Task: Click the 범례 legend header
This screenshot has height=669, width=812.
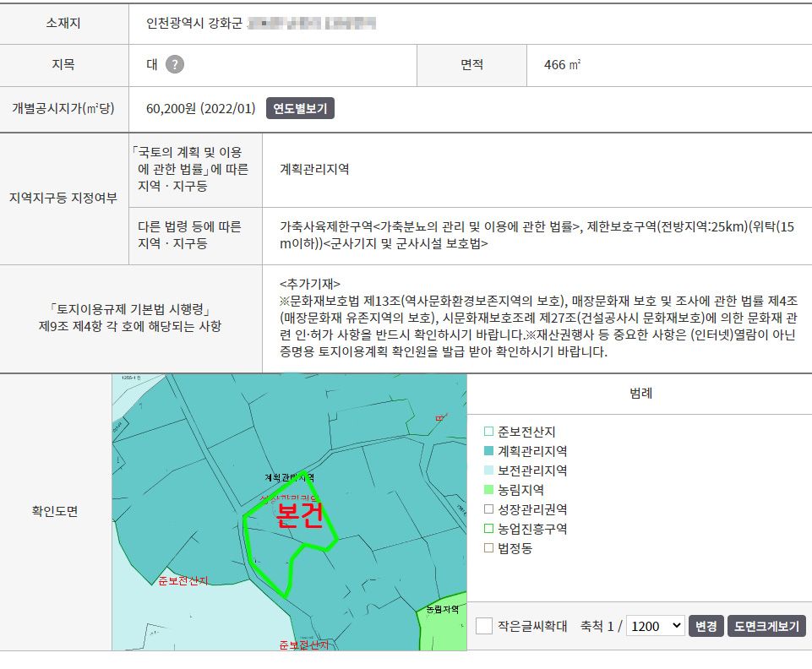Action: 640,393
